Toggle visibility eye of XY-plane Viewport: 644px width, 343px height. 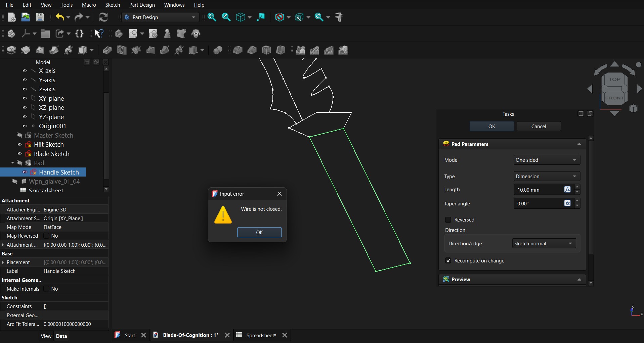25,98
